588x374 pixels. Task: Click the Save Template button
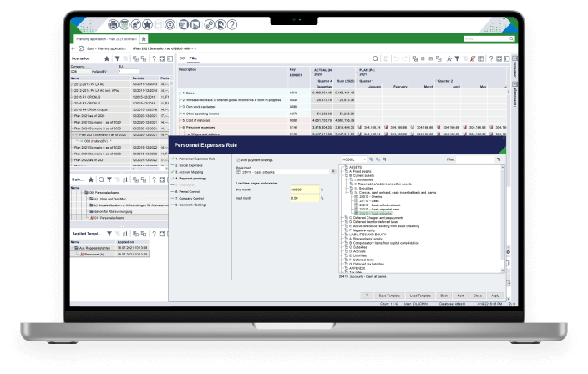[389, 295]
